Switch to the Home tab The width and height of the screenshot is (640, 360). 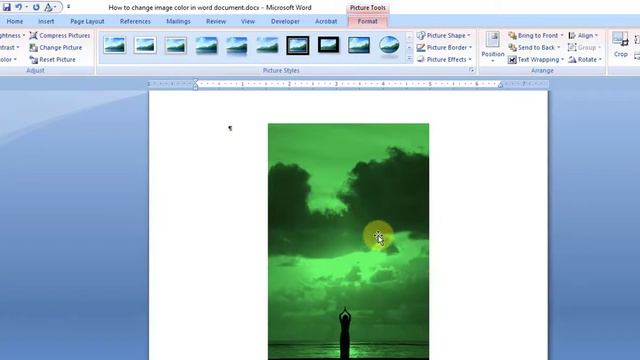pos(15,21)
